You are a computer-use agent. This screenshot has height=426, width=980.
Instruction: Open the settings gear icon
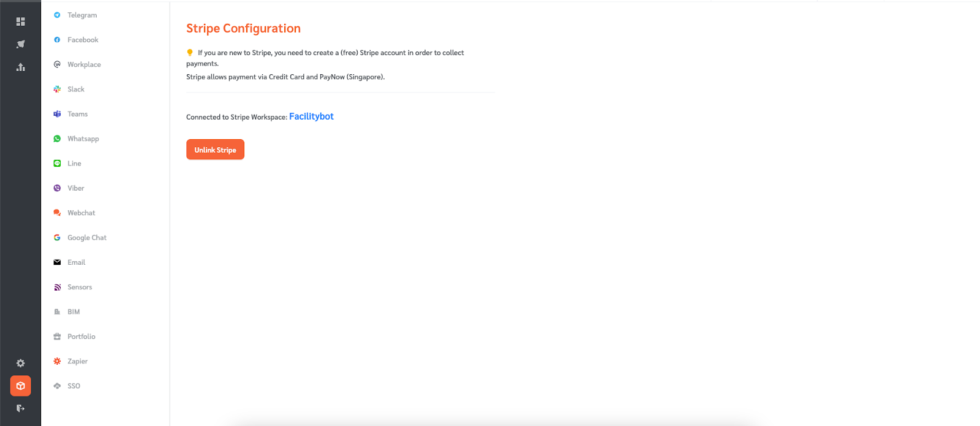(x=21, y=363)
